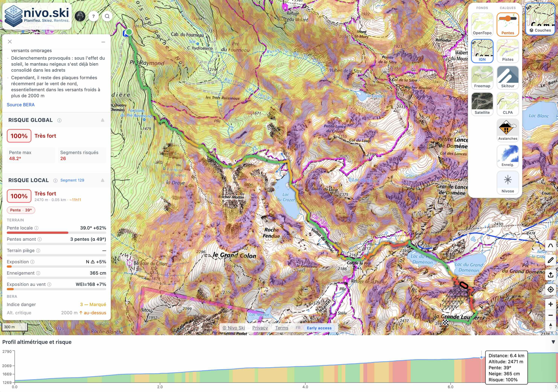This screenshot has height=392, width=558.
Task: Click the pencil draw route icon
Action: [x=550, y=260]
